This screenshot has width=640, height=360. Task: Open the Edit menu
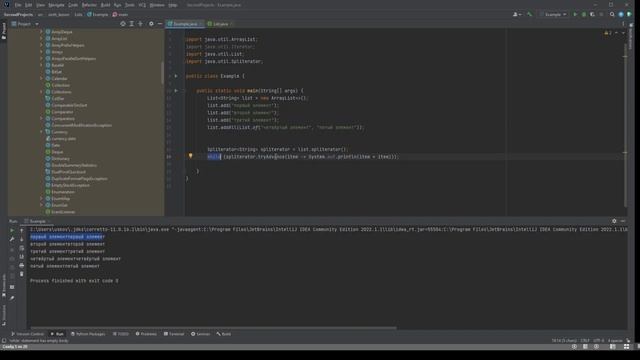[x=28, y=5]
